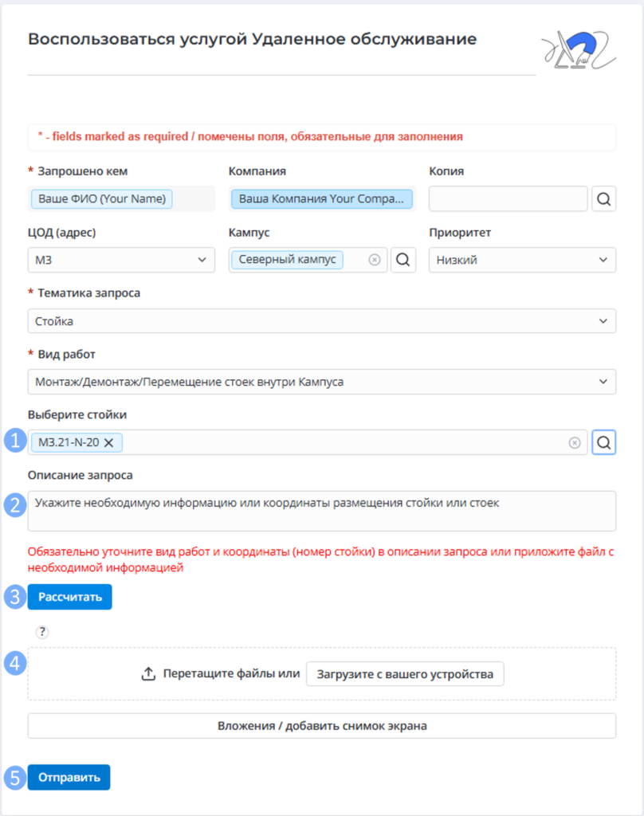
Task: Click the Рассчитать button
Action: click(70, 597)
